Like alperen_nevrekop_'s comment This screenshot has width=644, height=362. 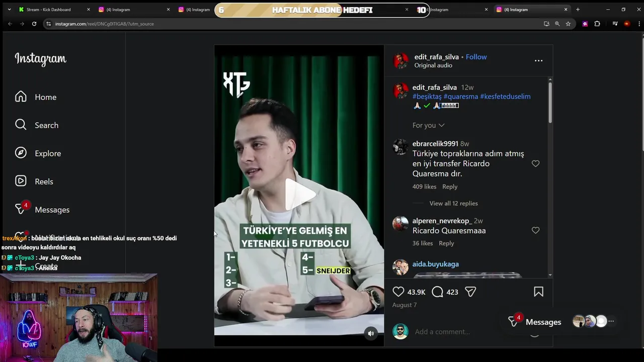535,230
